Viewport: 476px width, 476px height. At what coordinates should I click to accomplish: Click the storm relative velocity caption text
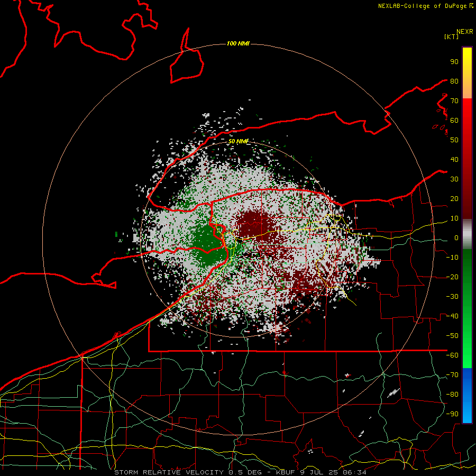tap(240, 472)
